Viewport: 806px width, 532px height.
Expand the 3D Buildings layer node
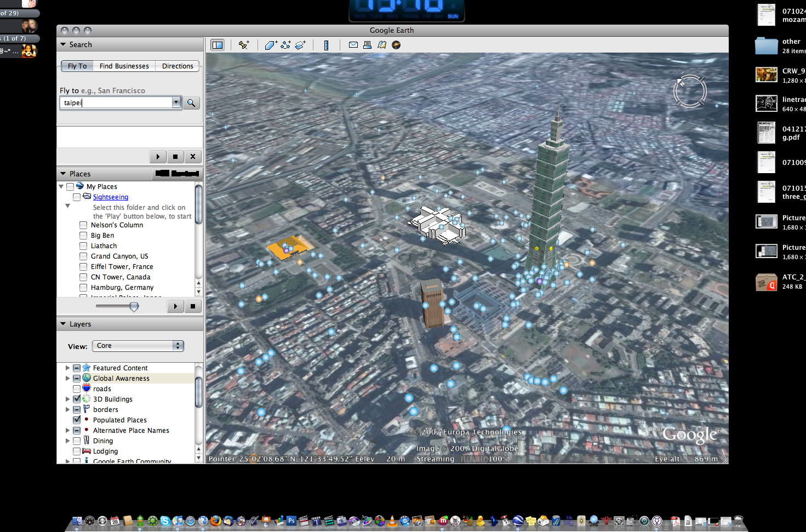[x=67, y=399]
